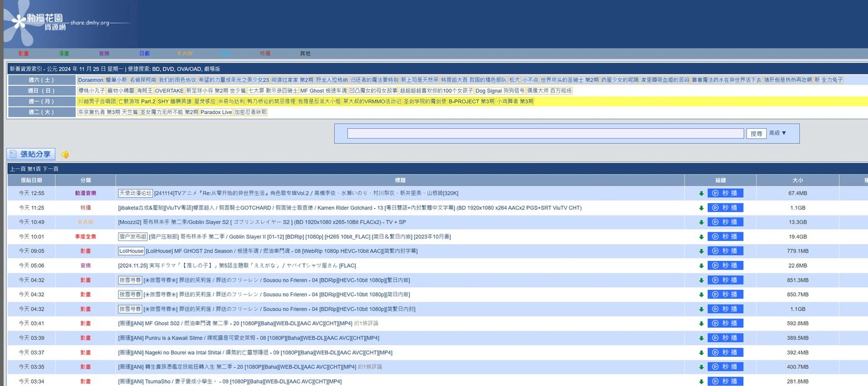The width and height of the screenshot is (868, 386).
Task: Click the magnet arrow for the 400.7MB torrent
Action: [x=701, y=367]
